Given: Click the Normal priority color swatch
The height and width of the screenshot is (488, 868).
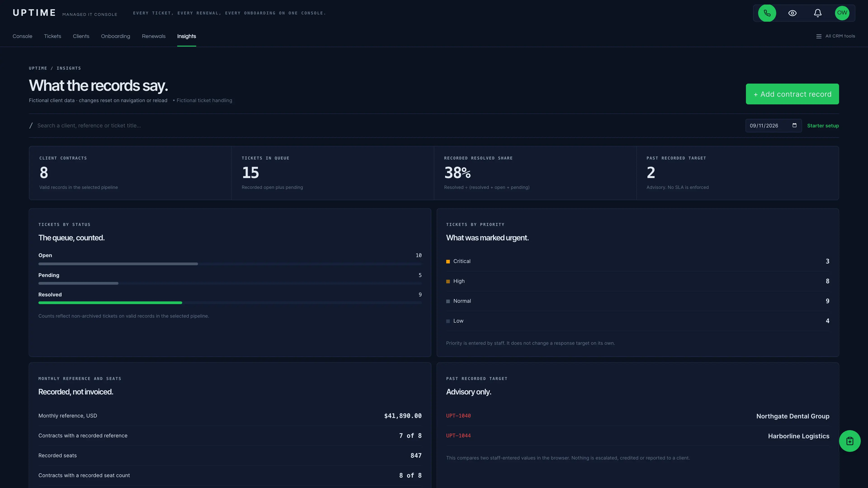Looking at the screenshot, I should (448, 301).
